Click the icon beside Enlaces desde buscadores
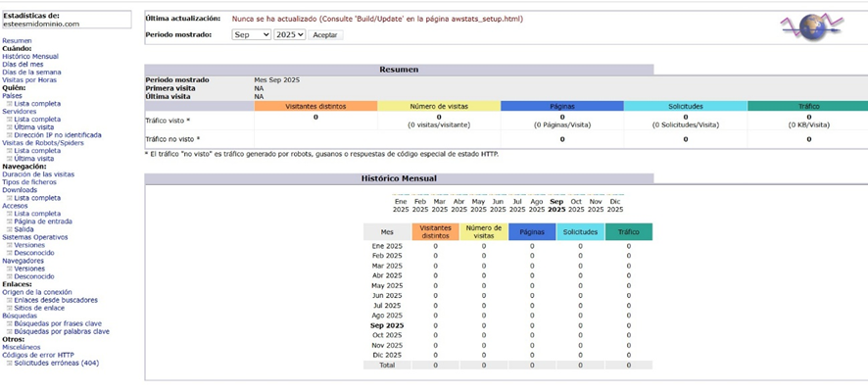 coord(9,300)
